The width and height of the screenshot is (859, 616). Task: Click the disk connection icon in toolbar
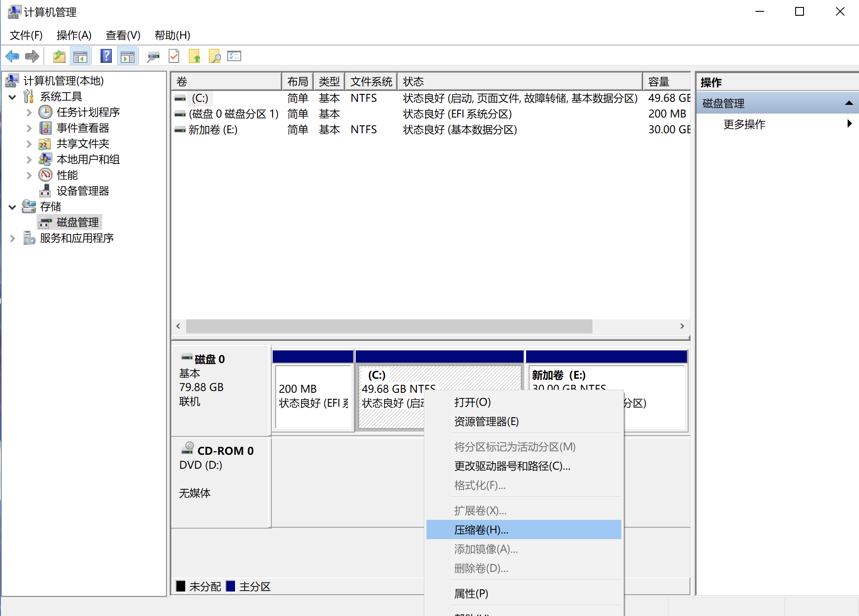pyautogui.click(x=153, y=56)
